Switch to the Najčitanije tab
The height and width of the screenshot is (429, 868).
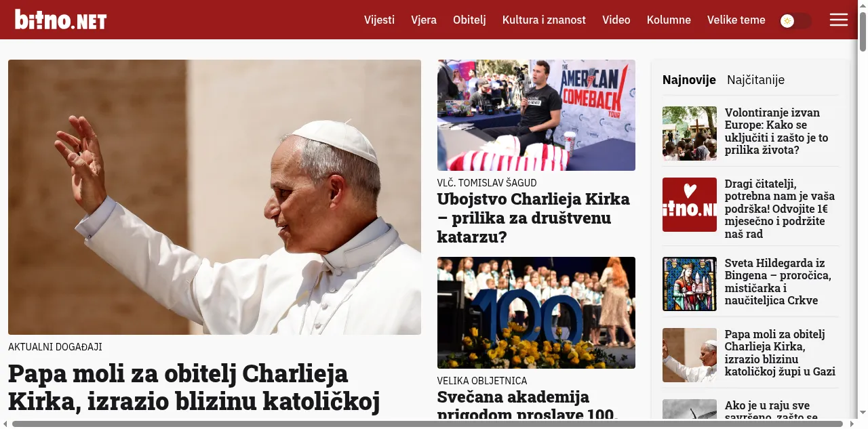[x=755, y=80]
